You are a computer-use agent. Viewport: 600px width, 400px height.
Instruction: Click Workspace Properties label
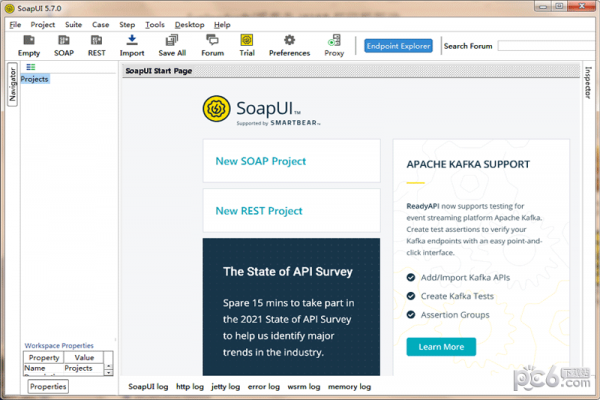coord(59,346)
